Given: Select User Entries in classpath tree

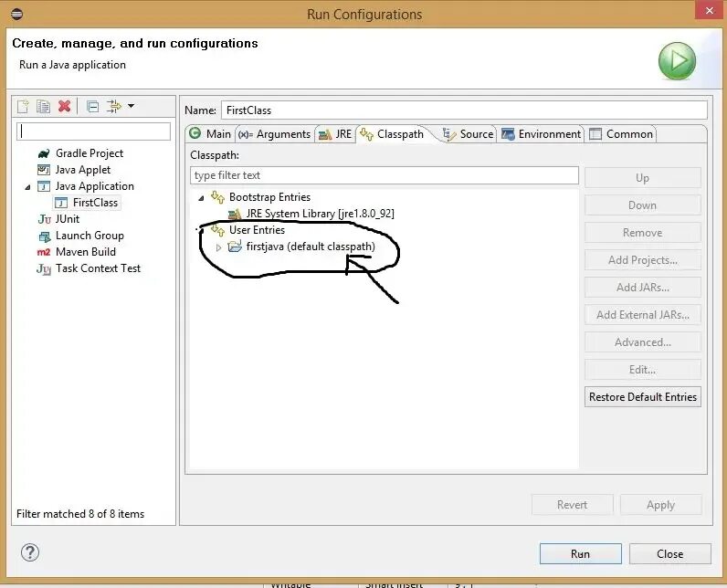Looking at the screenshot, I should (257, 230).
